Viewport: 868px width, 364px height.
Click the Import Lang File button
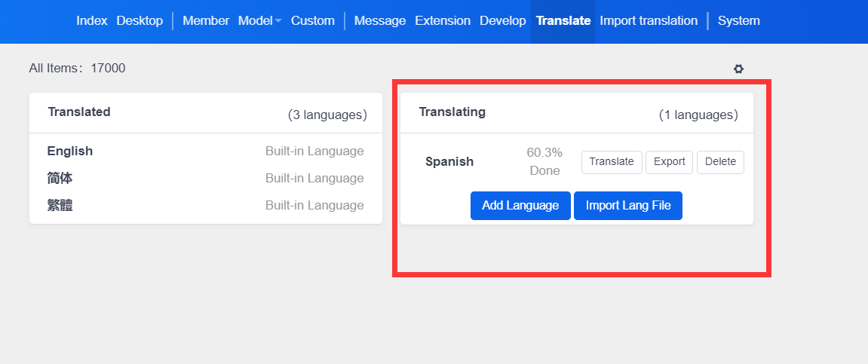627,206
